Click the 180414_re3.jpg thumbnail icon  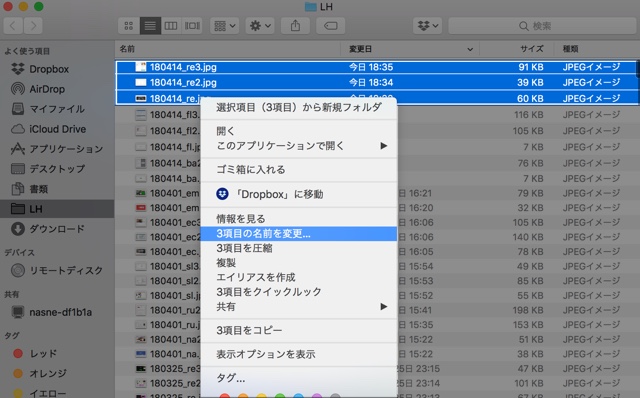point(141,67)
